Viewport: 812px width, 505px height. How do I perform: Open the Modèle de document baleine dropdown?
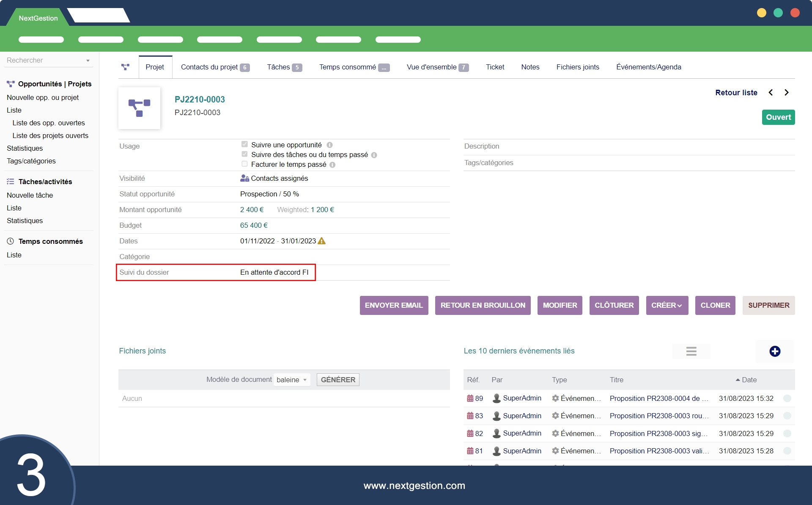point(292,380)
